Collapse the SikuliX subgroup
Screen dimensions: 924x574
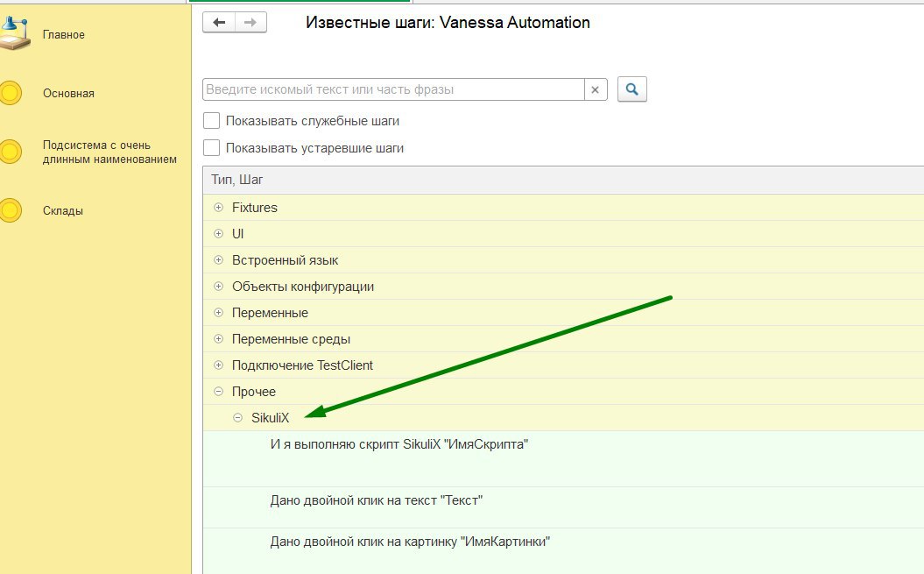(x=237, y=418)
